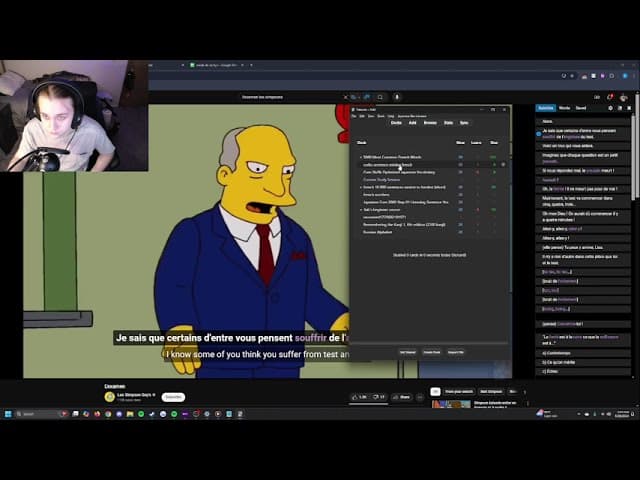Open the Remembering the Kanji 1 deck
Image resolution: width=640 pixels, height=480 pixels.
404,224
